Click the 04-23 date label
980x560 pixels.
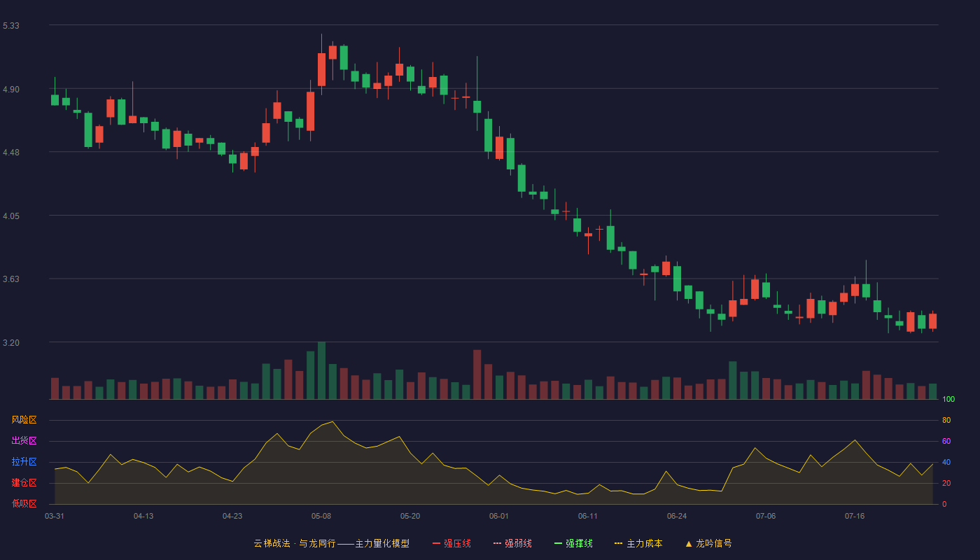(x=232, y=516)
